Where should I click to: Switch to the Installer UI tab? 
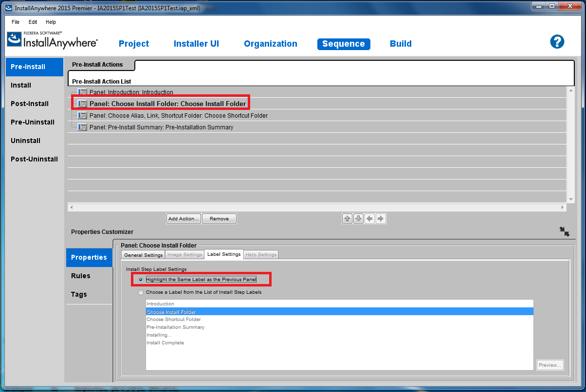pos(196,44)
